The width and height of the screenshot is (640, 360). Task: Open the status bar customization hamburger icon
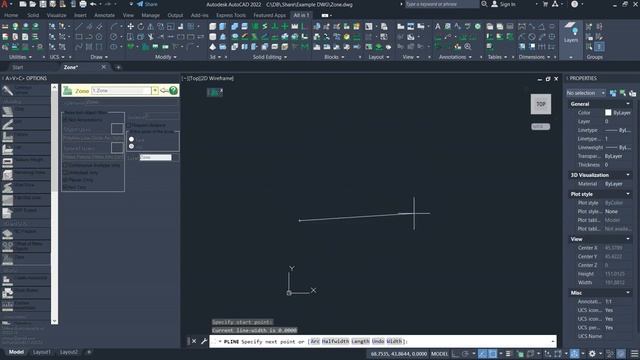634,354
